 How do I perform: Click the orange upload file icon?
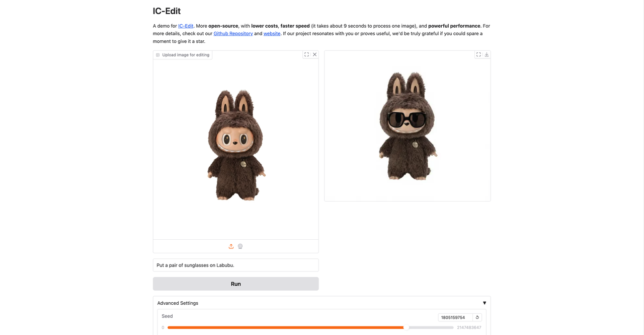pyautogui.click(x=231, y=246)
